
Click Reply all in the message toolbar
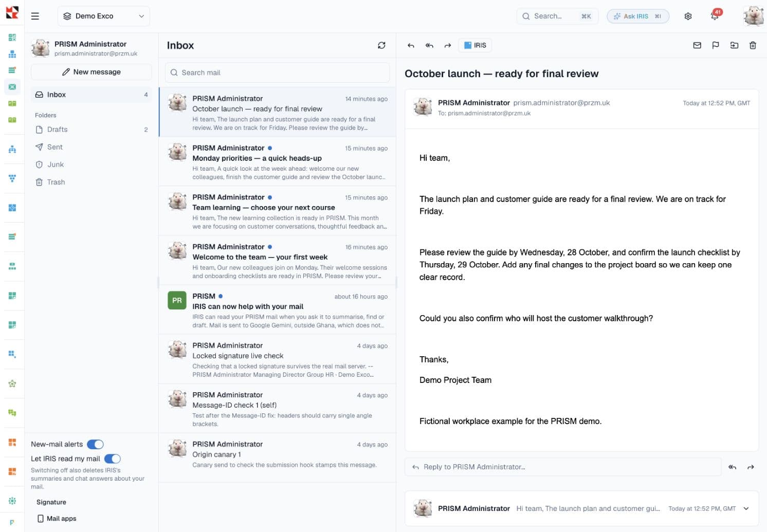[429, 45]
